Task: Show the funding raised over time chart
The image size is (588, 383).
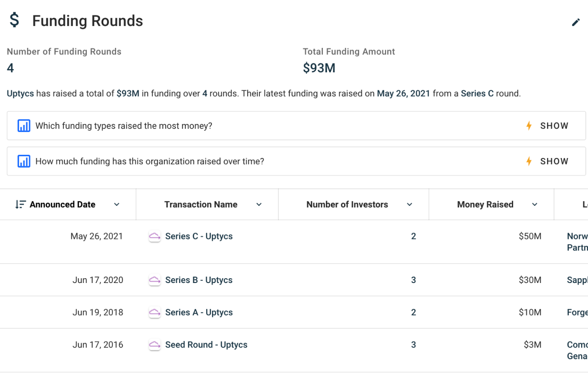Action: (x=554, y=161)
